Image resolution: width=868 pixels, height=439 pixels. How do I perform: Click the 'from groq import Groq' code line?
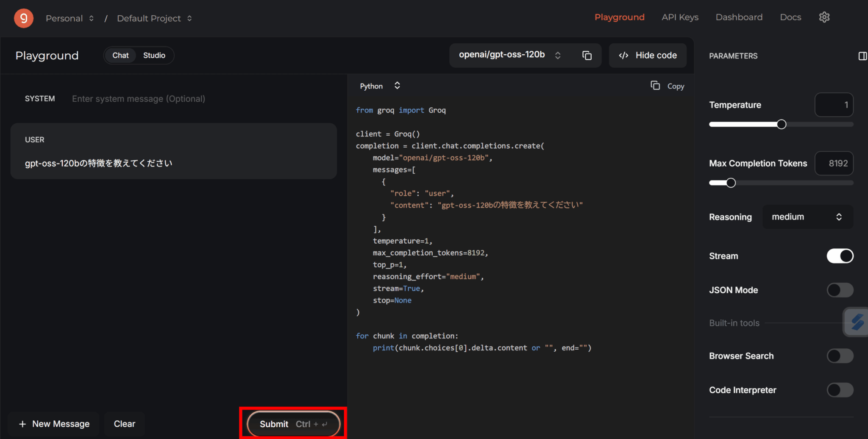point(401,110)
